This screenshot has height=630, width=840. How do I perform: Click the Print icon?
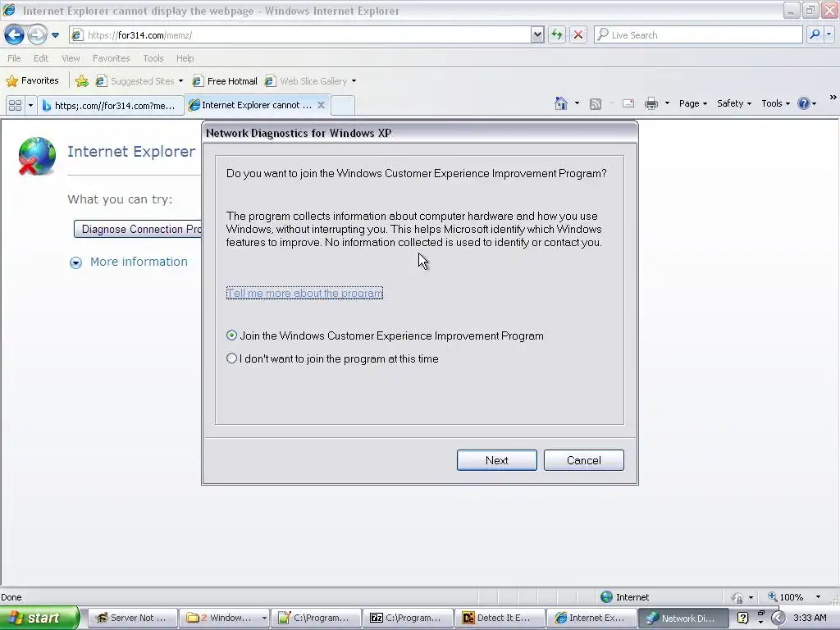pyautogui.click(x=651, y=103)
